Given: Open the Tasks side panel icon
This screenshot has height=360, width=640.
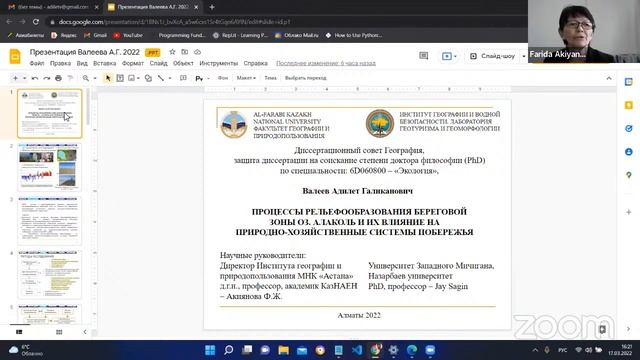Looking at the screenshot, I should [629, 129].
